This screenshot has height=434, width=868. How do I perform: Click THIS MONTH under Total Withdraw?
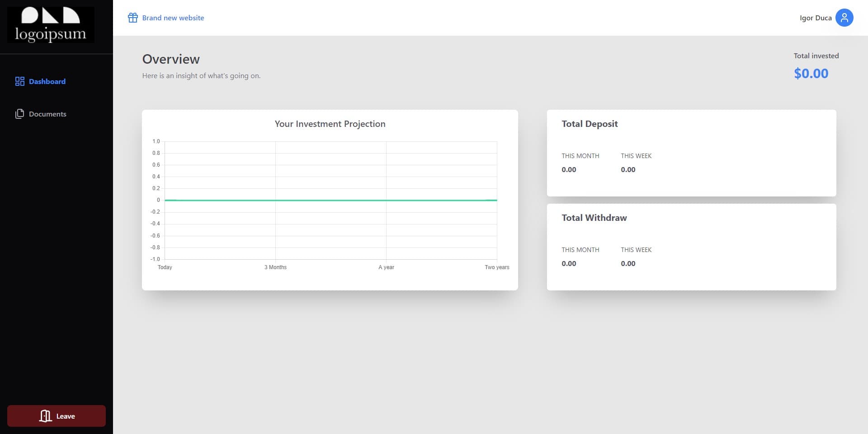click(580, 250)
